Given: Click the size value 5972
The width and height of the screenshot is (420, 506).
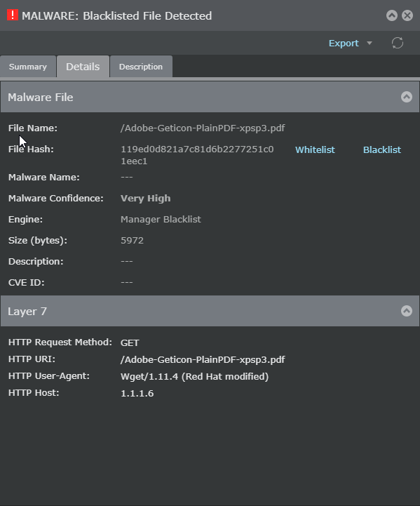Looking at the screenshot, I should click(132, 240).
